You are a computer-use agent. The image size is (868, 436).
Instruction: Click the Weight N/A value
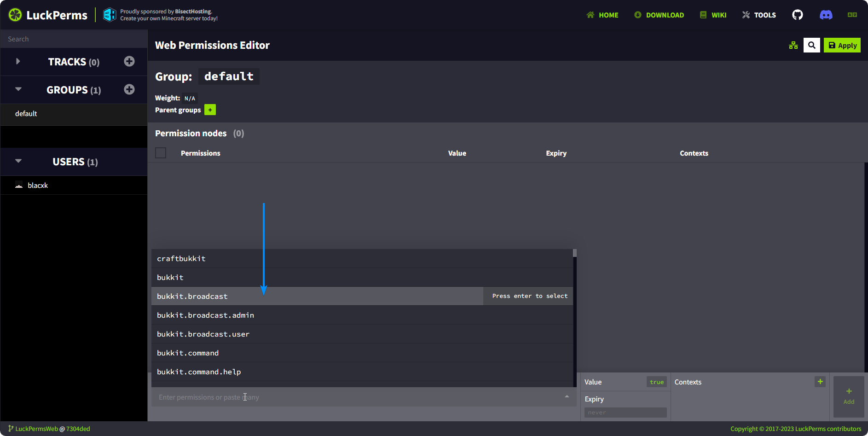(190, 98)
